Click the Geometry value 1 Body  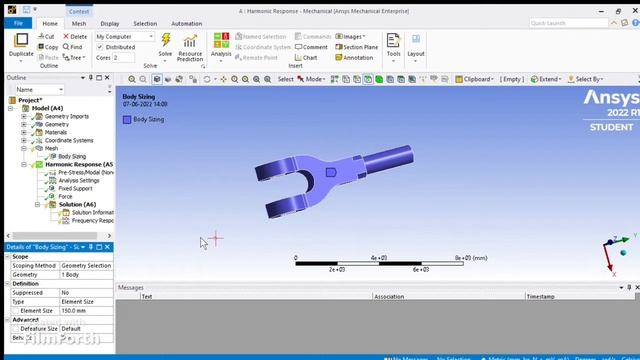tap(86, 275)
